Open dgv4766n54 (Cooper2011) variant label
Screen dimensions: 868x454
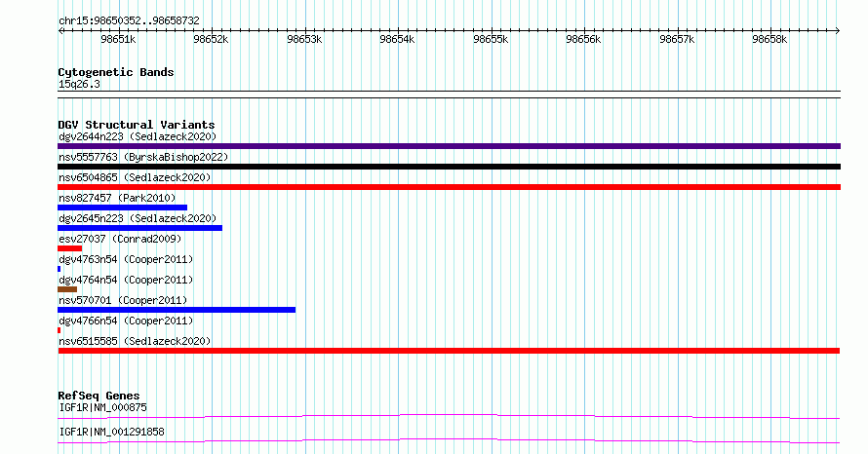coord(126,321)
